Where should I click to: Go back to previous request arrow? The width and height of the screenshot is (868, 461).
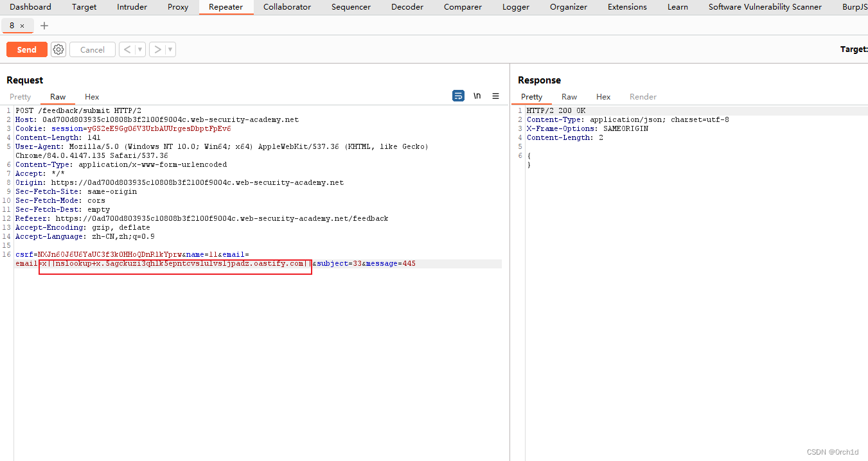pyautogui.click(x=127, y=49)
